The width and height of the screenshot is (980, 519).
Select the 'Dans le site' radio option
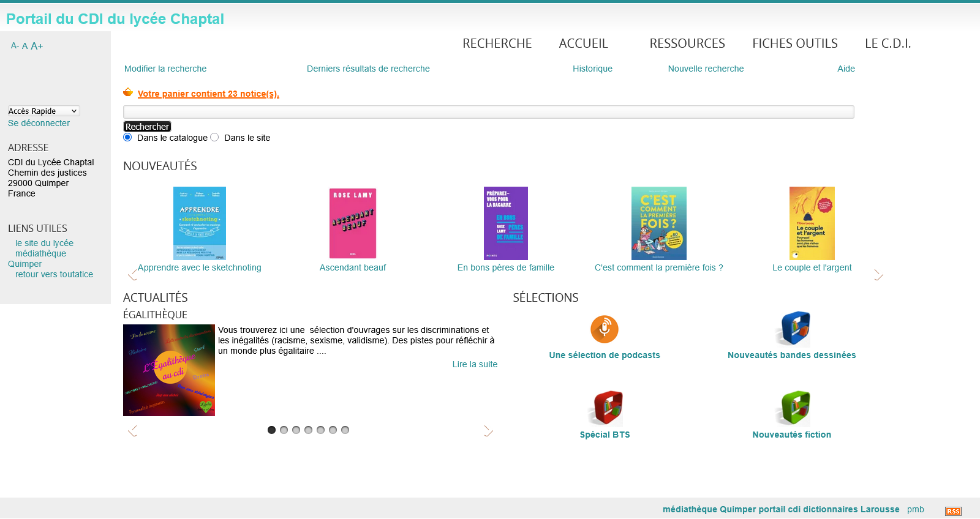tap(214, 137)
